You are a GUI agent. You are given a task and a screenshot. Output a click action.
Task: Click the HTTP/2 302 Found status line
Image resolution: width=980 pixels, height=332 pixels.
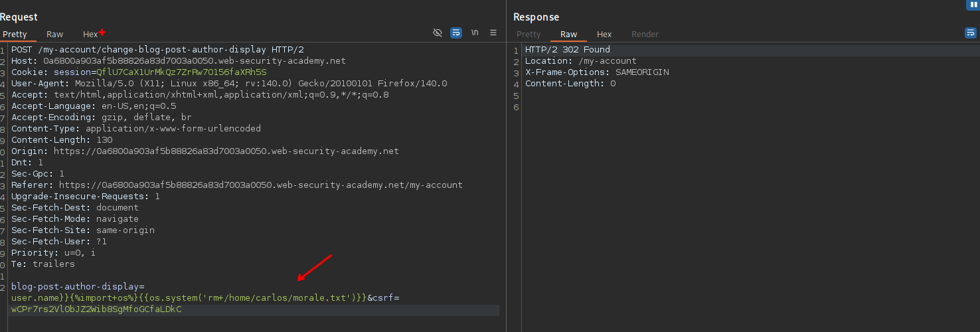[x=567, y=50]
